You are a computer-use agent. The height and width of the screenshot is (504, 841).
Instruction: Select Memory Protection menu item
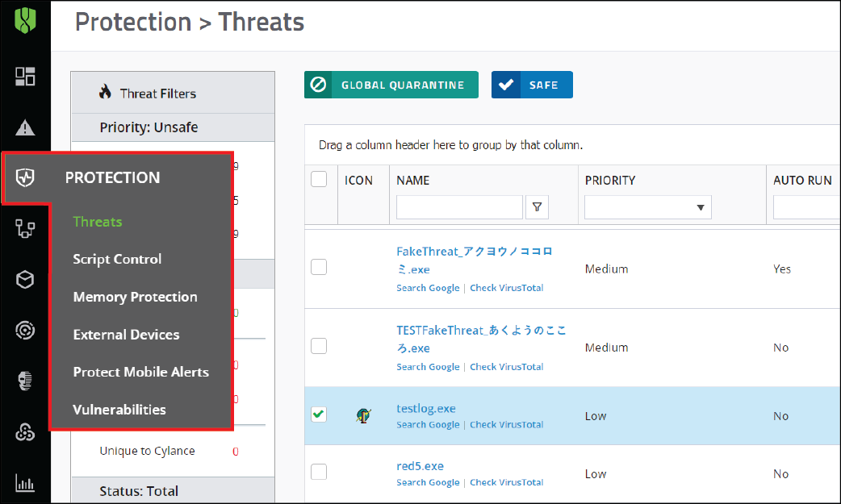135,297
